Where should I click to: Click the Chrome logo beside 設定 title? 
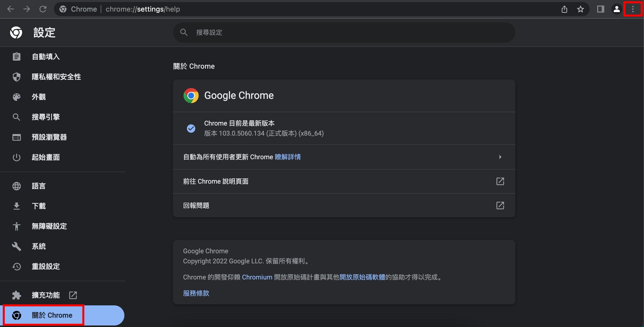[16, 32]
